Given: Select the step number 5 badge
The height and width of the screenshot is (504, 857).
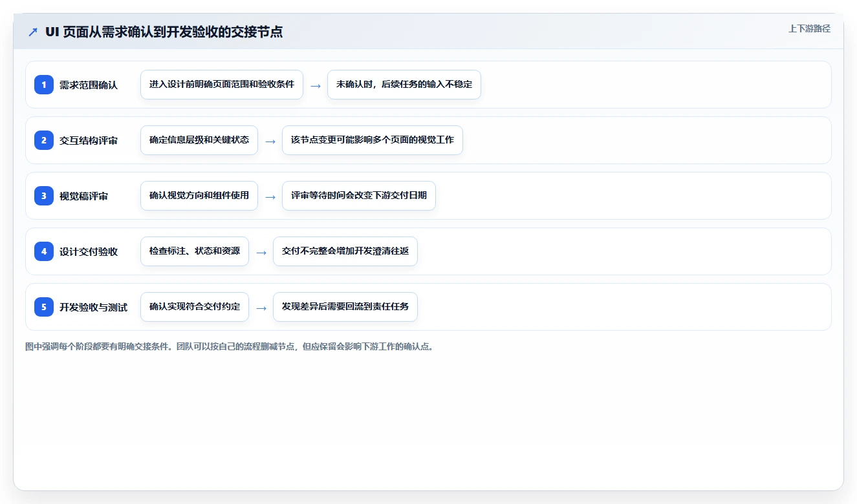Looking at the screenshot, I should click(44, 307).
